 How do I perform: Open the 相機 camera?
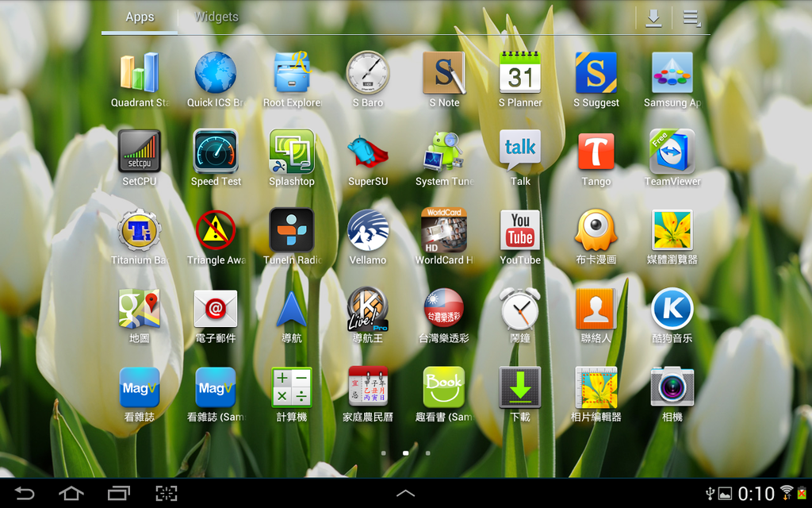pos(672,387)
